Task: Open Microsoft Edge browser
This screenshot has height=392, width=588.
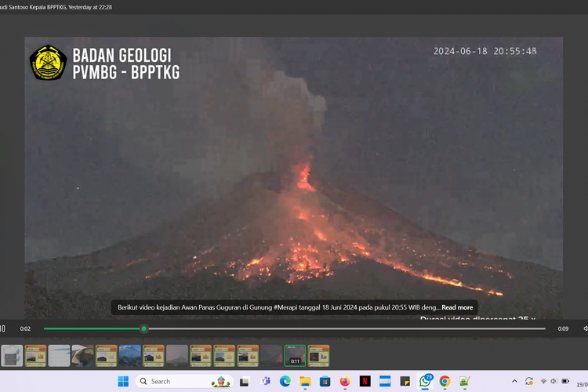Action: (285, 382)
